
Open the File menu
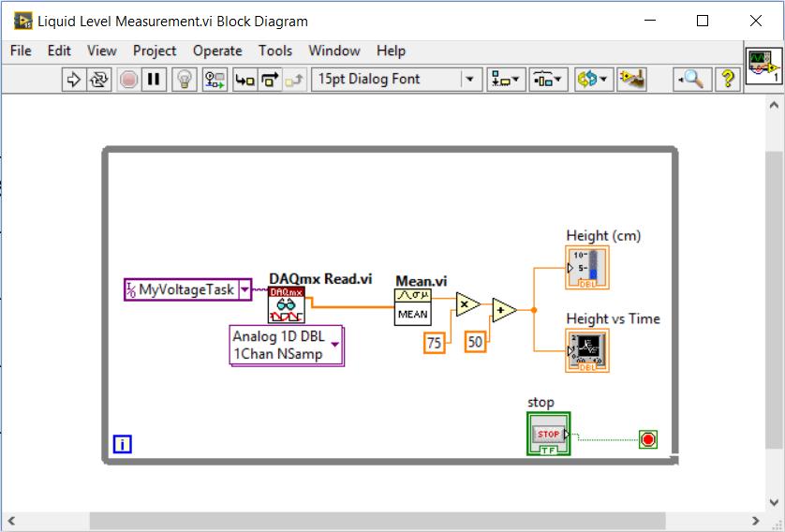click(x=21, y=52)
